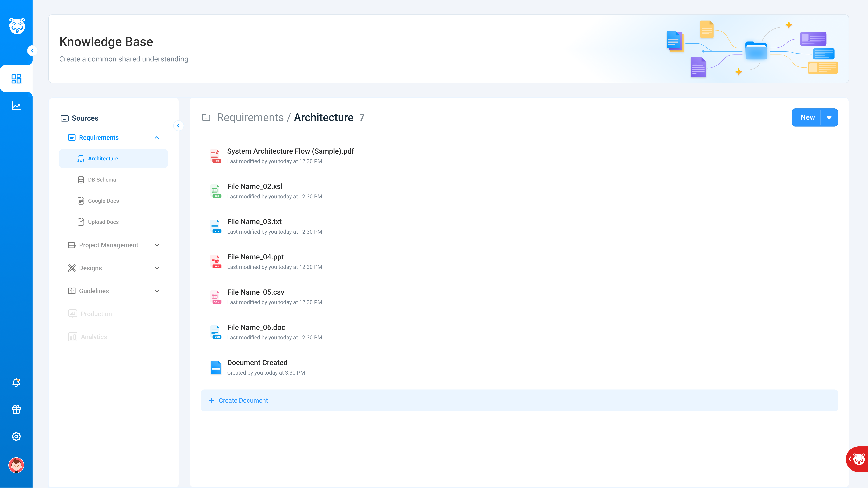Collapse the Sources panel with arrow toggle

click(178, 126)
